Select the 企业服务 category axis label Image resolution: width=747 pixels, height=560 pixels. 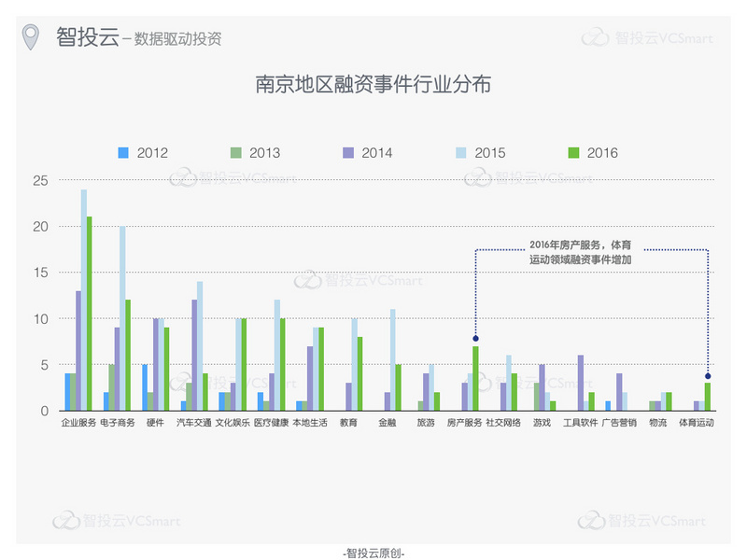(78, 423)
